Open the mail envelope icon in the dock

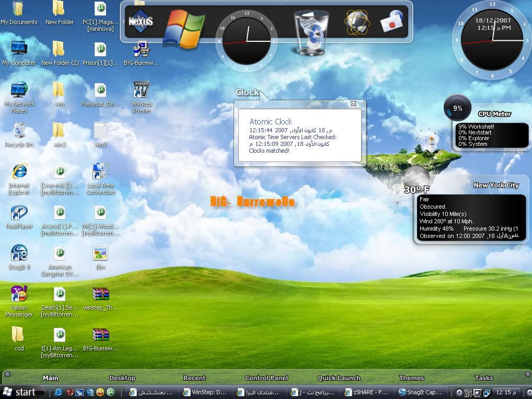(x=392, y=22)
